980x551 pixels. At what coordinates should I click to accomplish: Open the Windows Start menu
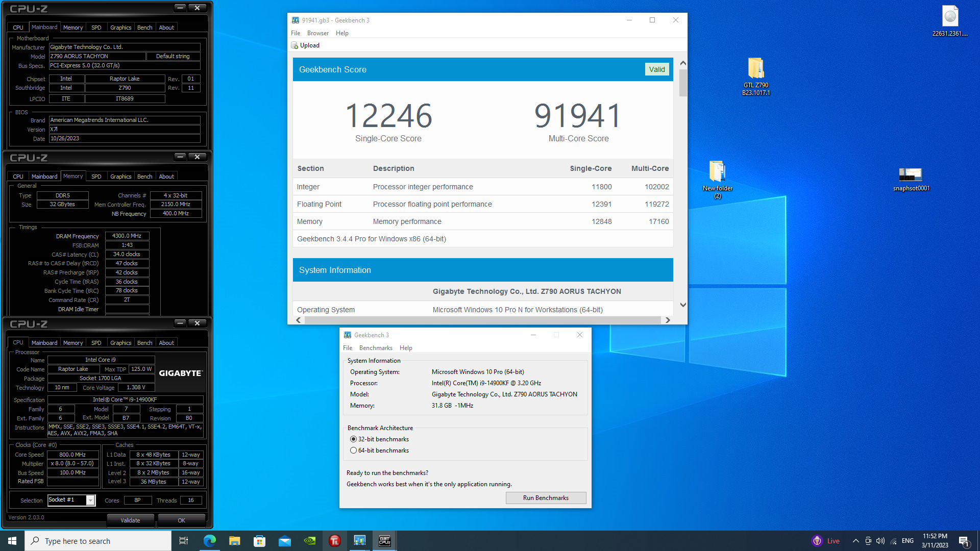tap(12, 541)
